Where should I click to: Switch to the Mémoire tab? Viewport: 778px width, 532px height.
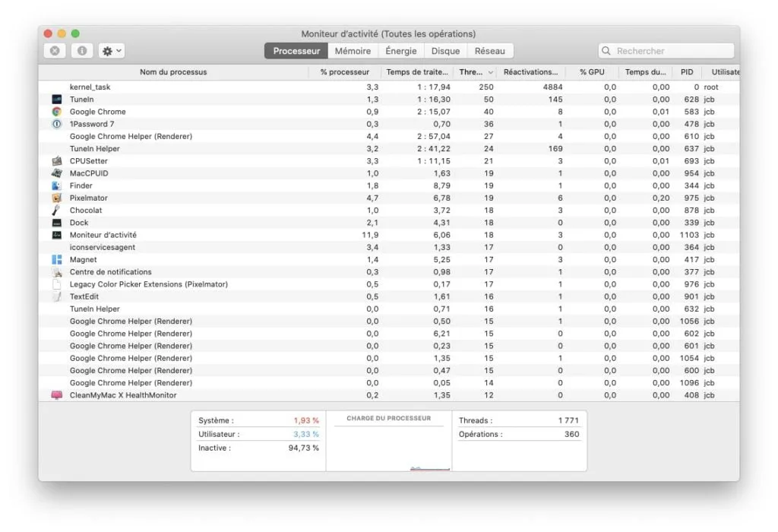[353, 51]
